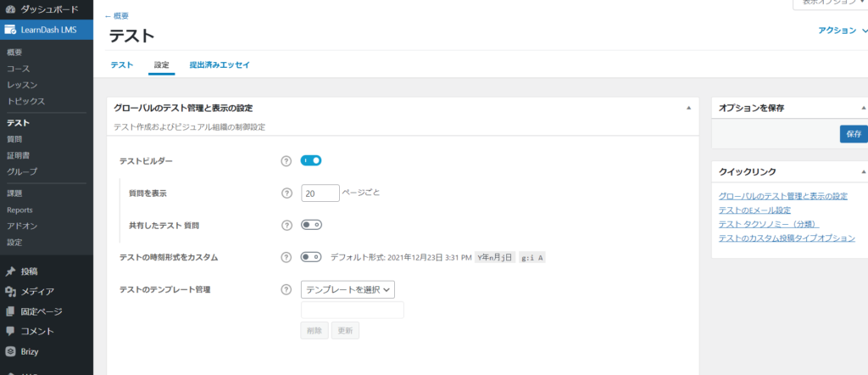868x375 pixels.
Task: Open 投稿 pin icon in sidebar
Action: coord(10,271)
